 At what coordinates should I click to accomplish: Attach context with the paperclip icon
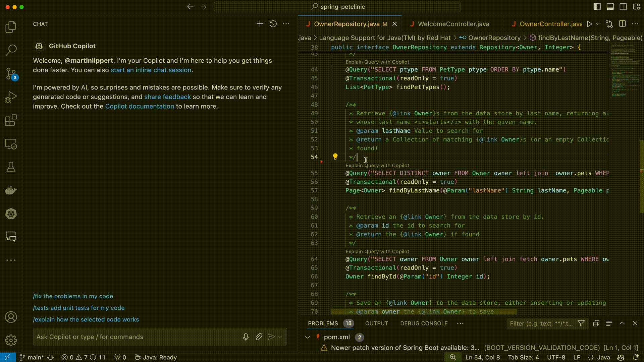click(259, 337)
